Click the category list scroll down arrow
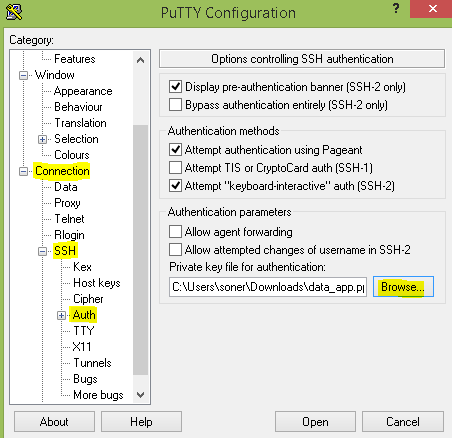This screenshot has height=438, width=452. coord(141,395)
